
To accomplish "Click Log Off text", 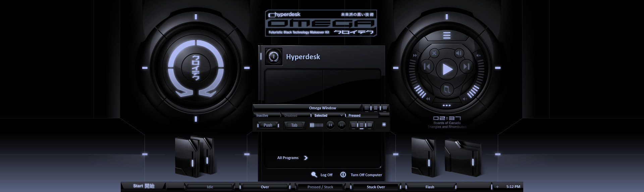I will click(x=326, y=175).
